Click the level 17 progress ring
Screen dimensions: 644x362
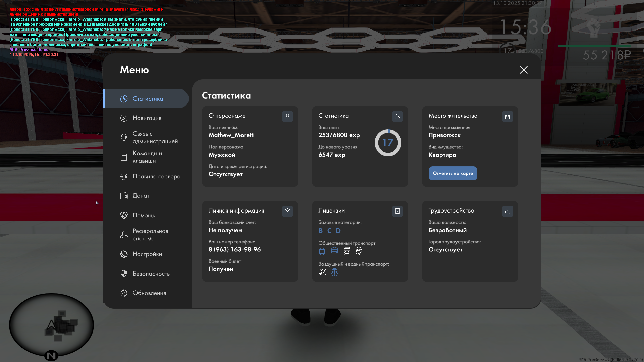pyautogui.click(x=388, y=143)
